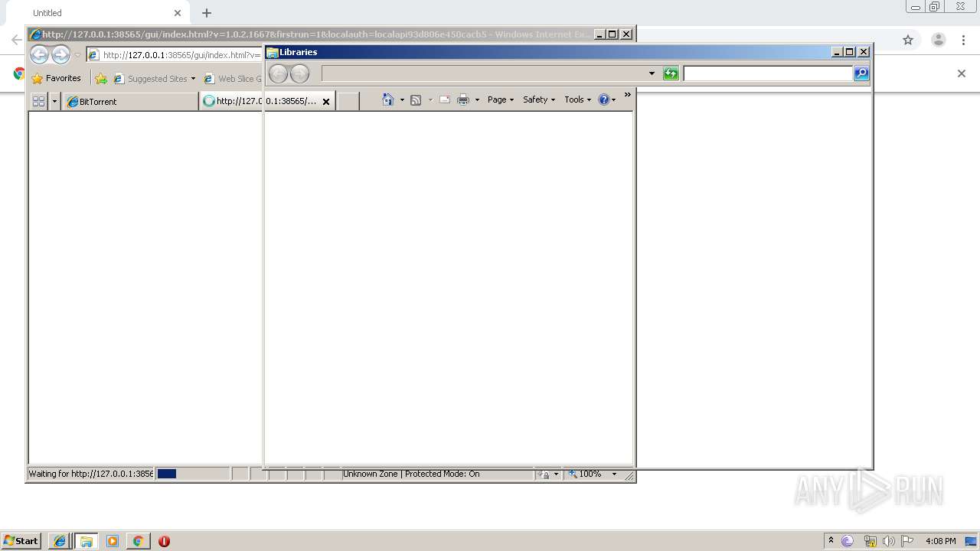Click Windows Explorer icon on taskbar
The image size is (980, 551).
[x=87, y=541]
